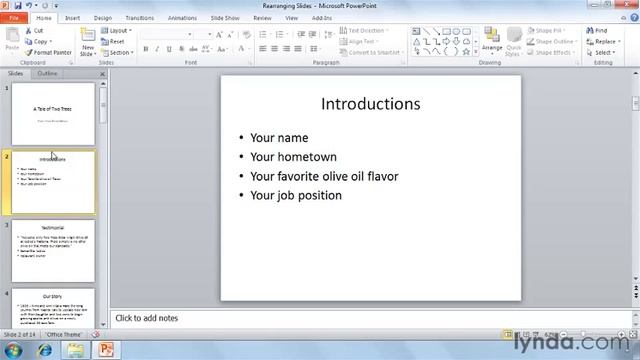Screen dimensions: 640x360
Task: Go to the Transitions tab
Action: (x=140, y=18)
